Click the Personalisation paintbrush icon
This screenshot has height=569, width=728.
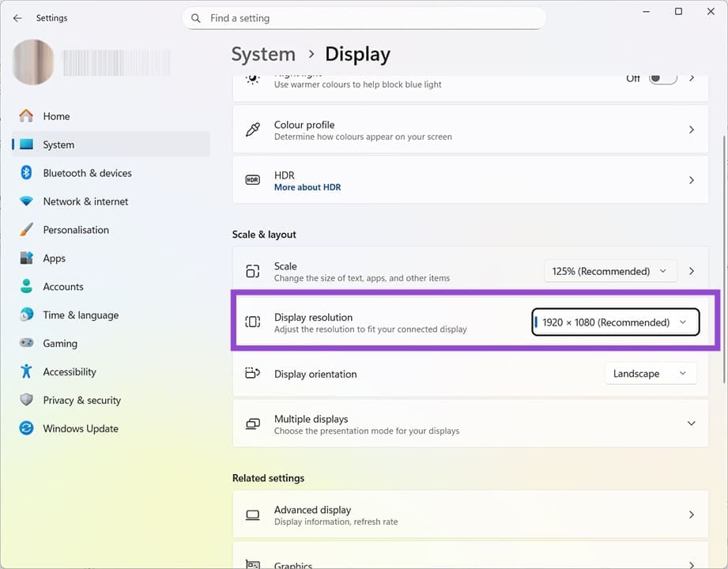(x=26, y=230)
